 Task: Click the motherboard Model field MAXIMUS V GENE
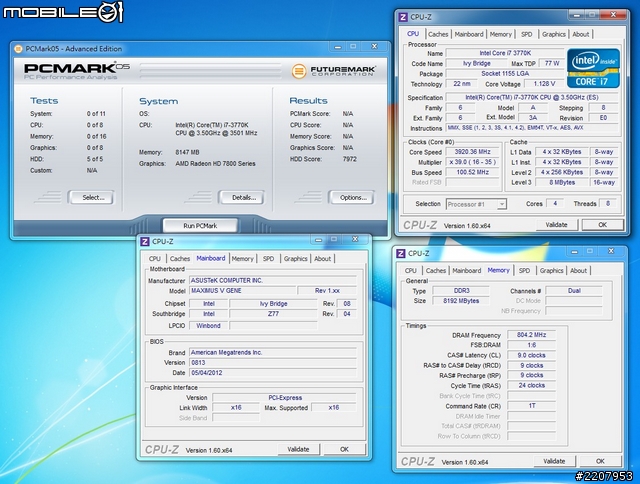(242, 291)
